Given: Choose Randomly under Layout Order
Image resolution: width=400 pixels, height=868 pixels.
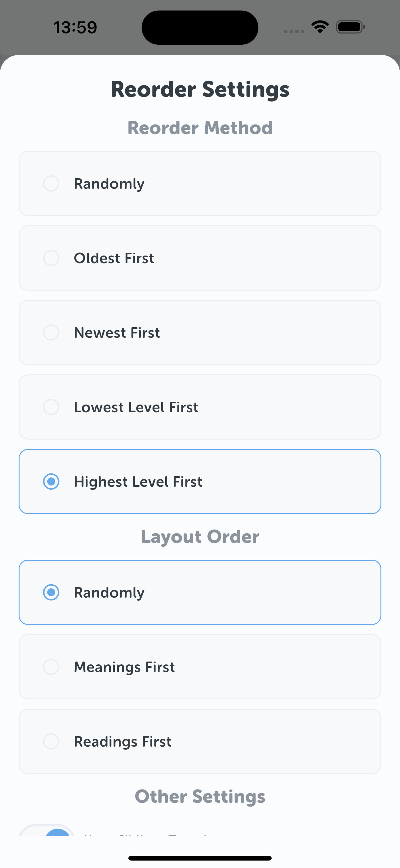Looking at the screenshot, I should coord(51,592).
